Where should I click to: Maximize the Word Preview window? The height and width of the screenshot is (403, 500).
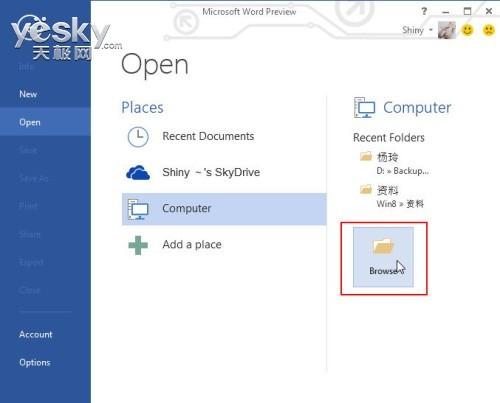pyautogui.click(x=467, y=11)
